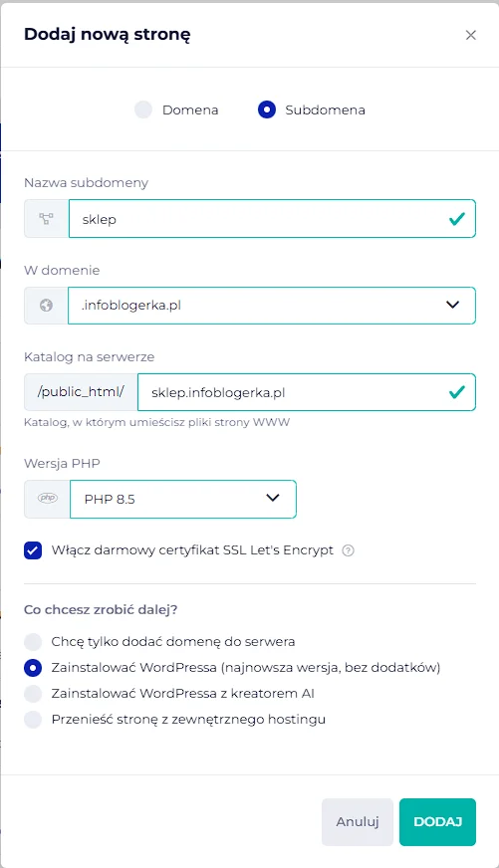Select Zainstalować WordPressa najnowsza wersja option
The width and height of the screenshot is (499, 868).
pyautogui.click(x=33, y=668)
